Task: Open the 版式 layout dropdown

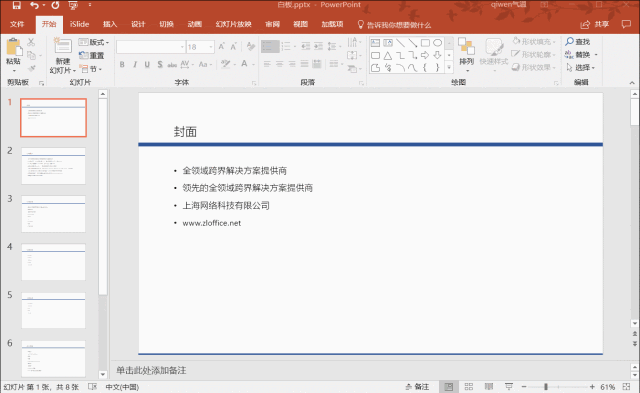Action: (94, 42)
